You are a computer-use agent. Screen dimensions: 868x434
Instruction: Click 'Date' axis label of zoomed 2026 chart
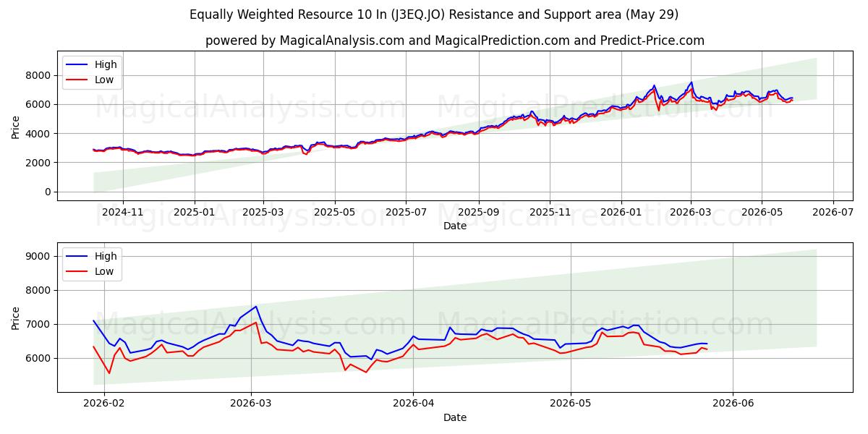455,417
